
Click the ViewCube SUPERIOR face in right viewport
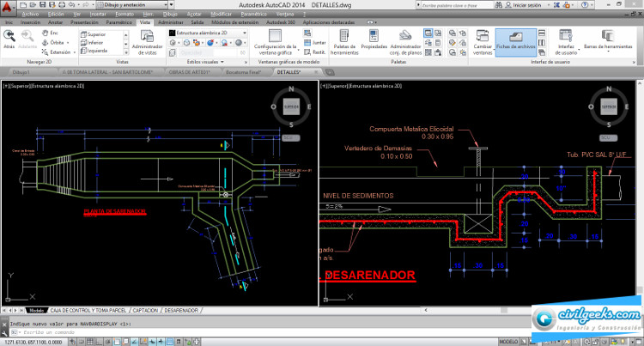609,107
